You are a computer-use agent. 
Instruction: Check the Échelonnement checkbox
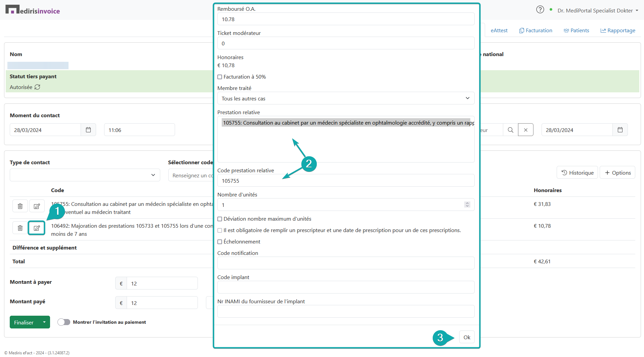[x=220, y=242]
